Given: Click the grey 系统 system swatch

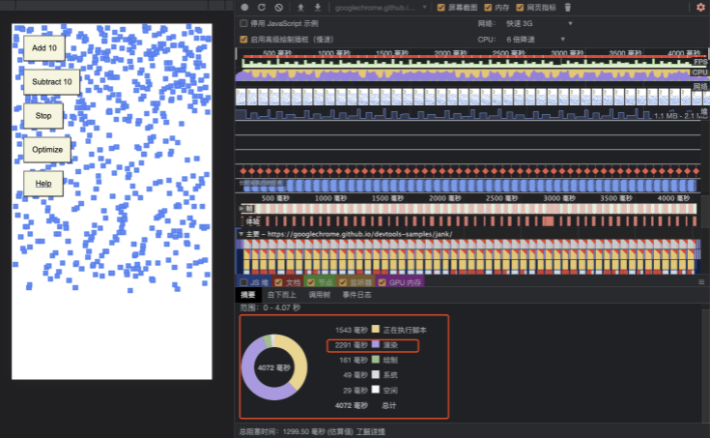Looking at the screenshot, I should (375, 375).
